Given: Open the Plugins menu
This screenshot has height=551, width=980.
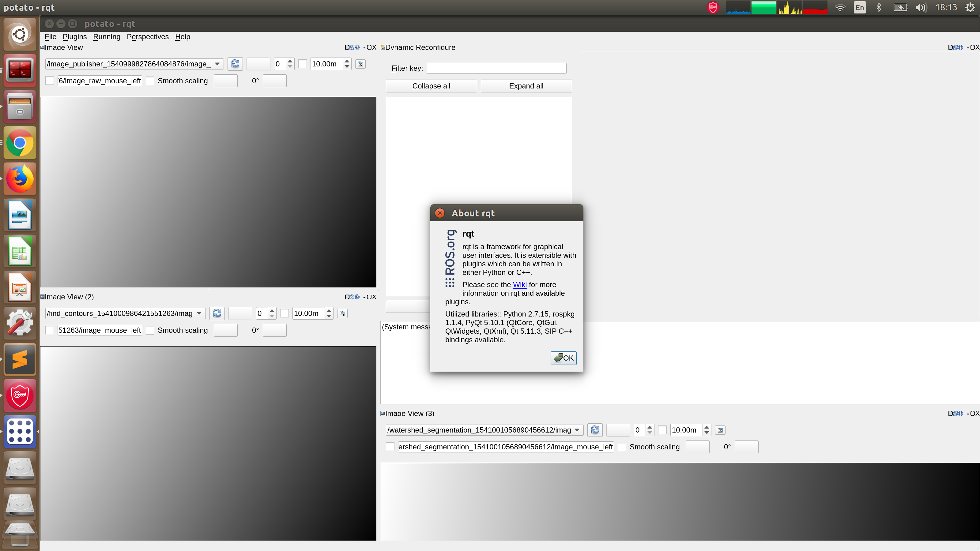Looking at the screenshot, I should (x=74, y=36).
